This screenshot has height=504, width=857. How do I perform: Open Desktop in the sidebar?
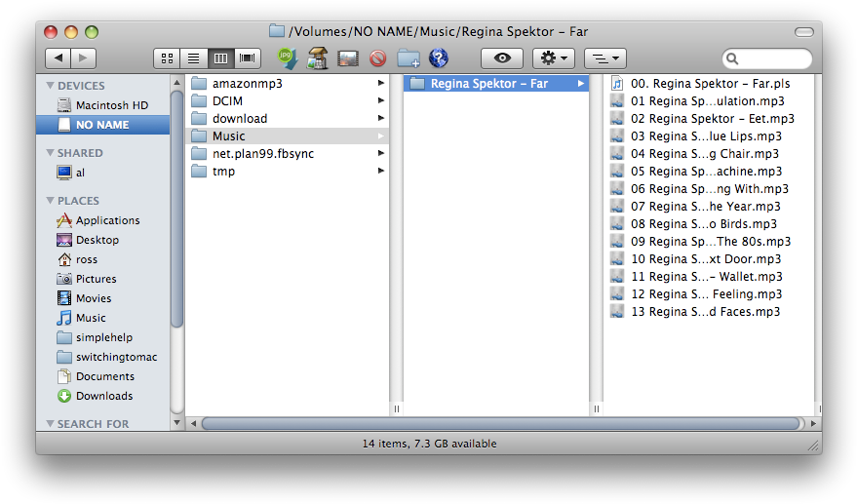tap(102, 240)
